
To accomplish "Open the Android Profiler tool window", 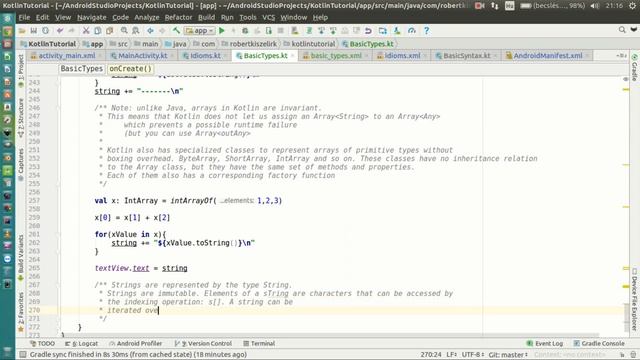I will coord(136,344).
